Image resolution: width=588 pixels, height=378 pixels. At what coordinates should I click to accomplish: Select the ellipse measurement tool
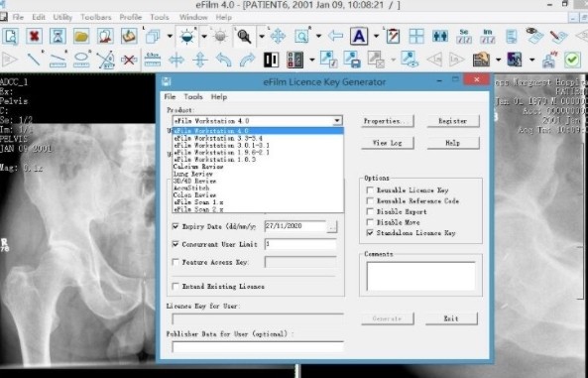(x=81, y=60)
